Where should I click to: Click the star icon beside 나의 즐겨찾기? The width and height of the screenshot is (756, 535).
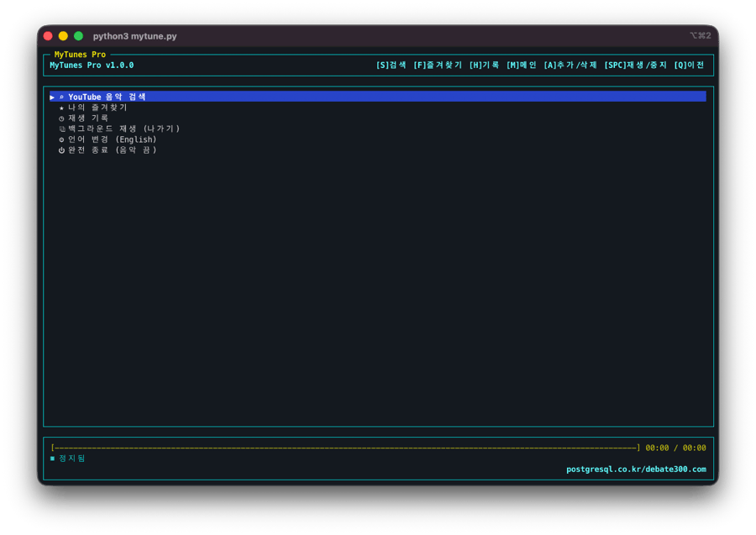tap(61, 108)
